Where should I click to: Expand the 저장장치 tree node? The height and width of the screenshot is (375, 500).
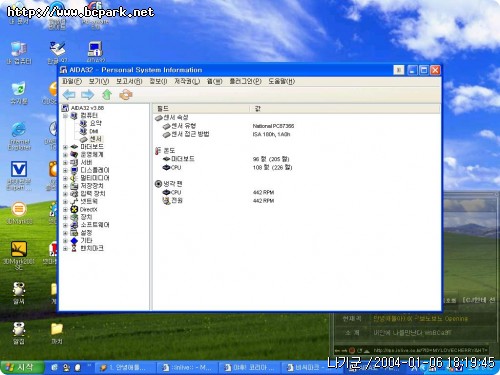(65, 186)
